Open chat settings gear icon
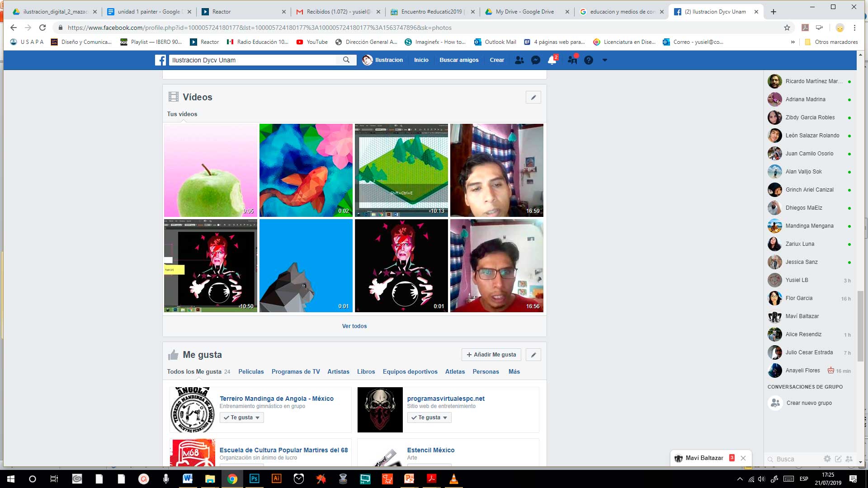This screenshot has height=488, width=868. click(x=827, y=459)
